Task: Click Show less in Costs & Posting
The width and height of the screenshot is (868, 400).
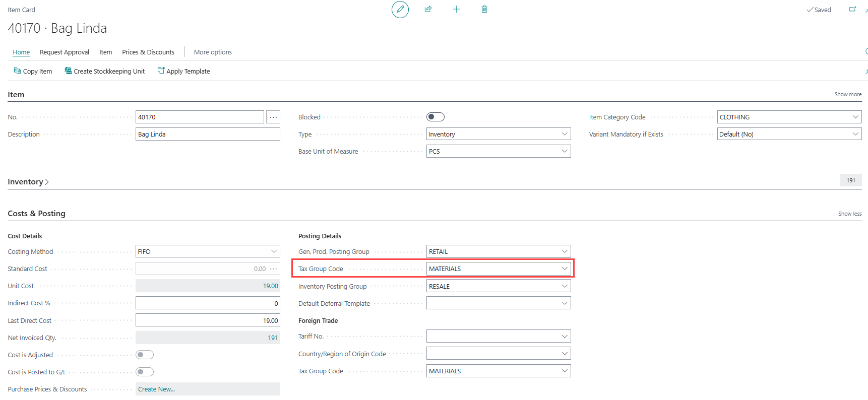Action: [x=849, y=214]
